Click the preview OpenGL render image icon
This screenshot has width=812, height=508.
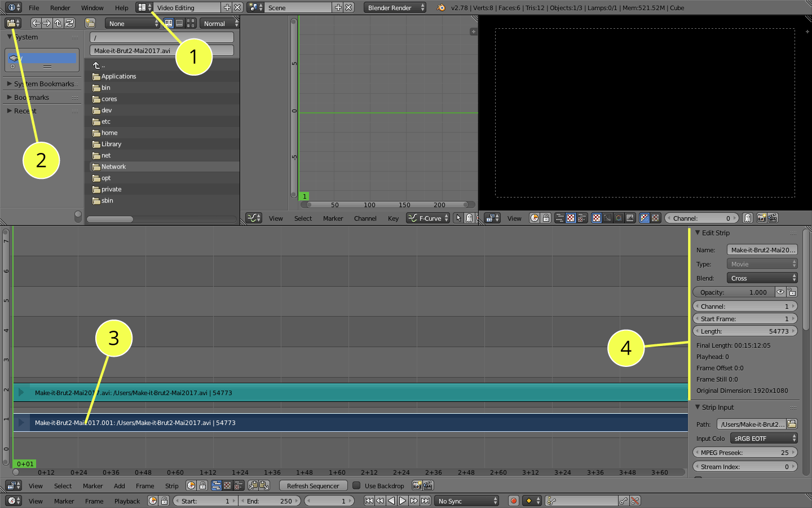tap(761, 218)
